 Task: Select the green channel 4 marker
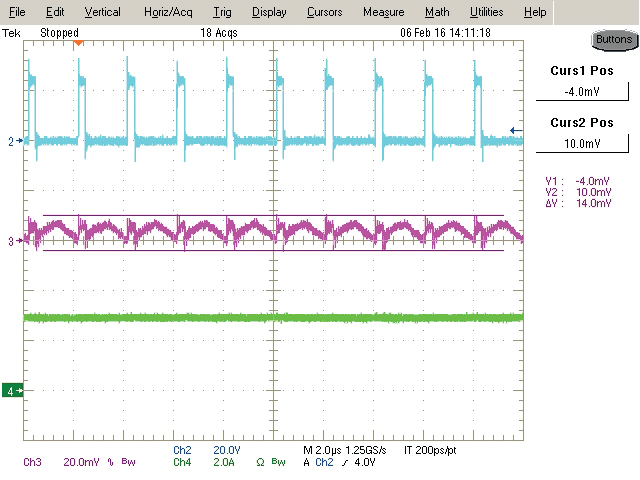[12, 390]
